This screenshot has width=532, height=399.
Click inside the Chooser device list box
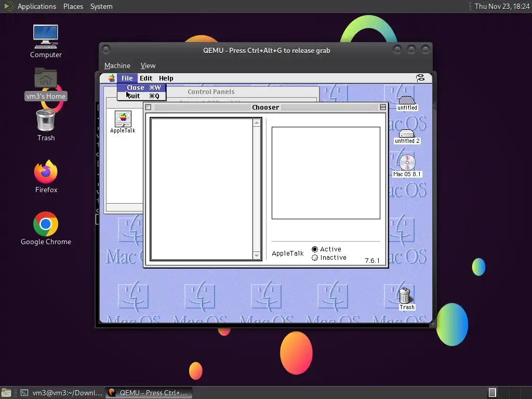[x=202, y=189]
